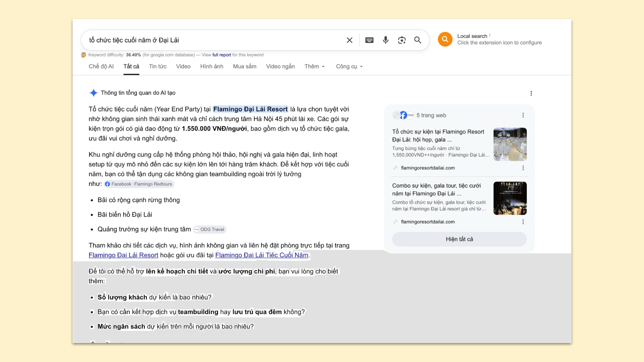Screen dimensions: 644x362
Task: Open the on-screen keyboard input tool
Action: (x=369, y=40)
